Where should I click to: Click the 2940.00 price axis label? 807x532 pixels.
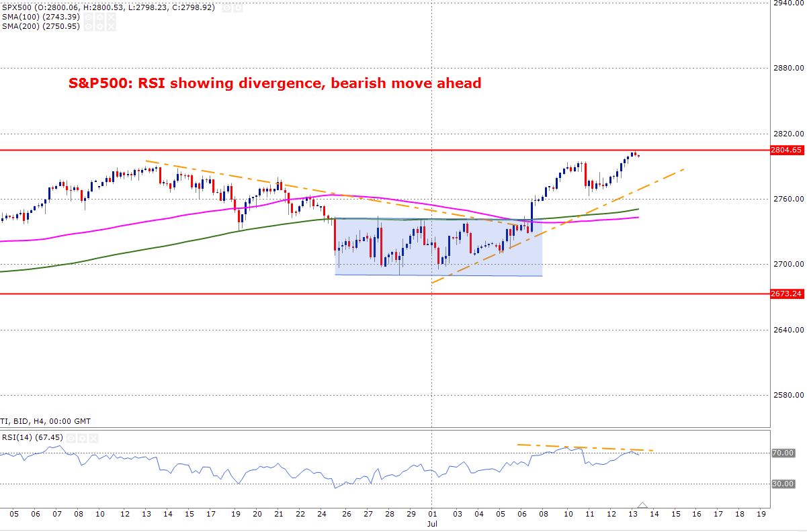point(789,3)
